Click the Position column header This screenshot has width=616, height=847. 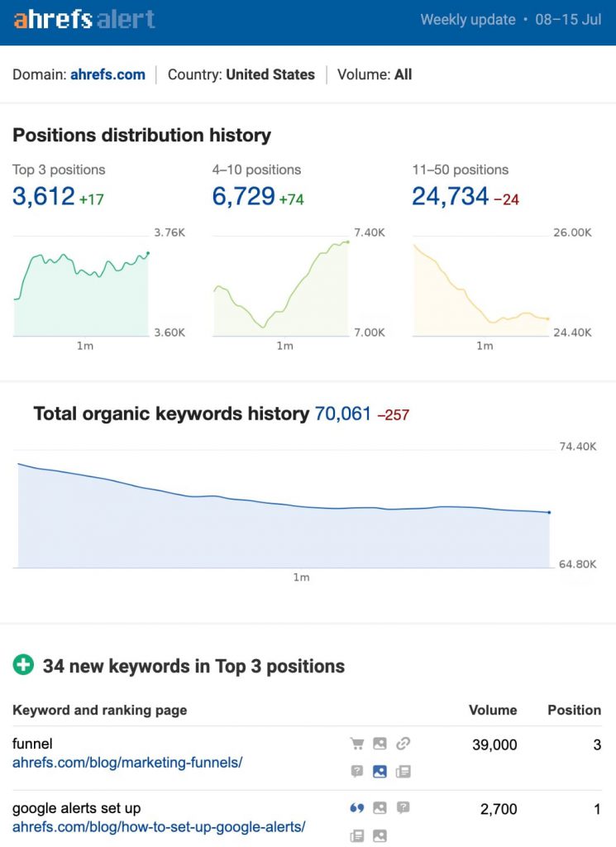click(x=574, y=710)
